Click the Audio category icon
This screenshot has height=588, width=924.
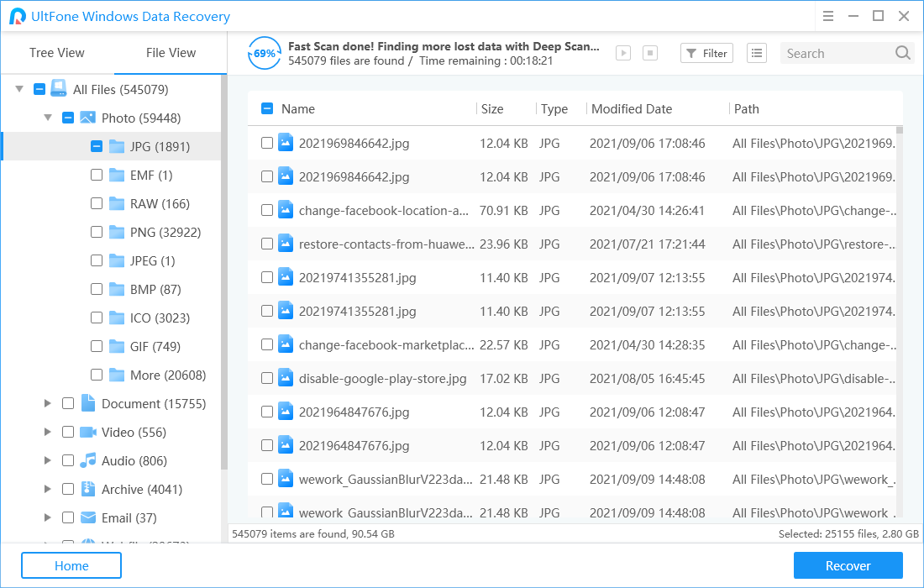tap(88, 460)
